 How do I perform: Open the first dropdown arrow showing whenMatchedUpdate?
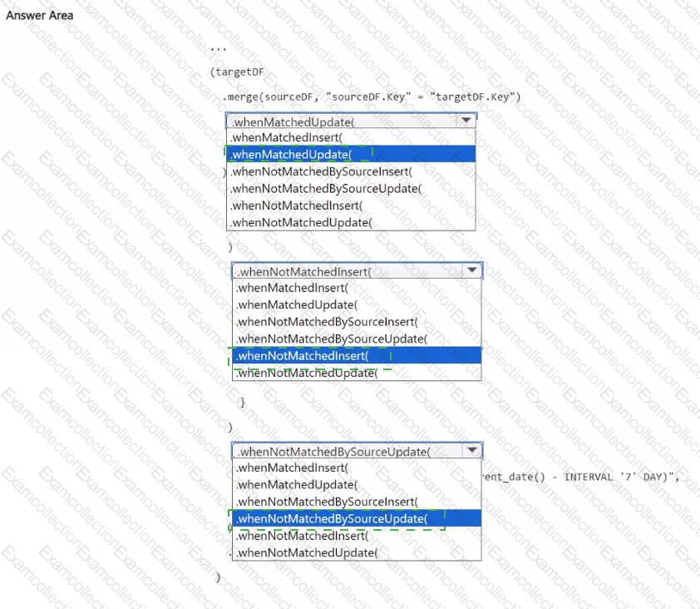(466, 121)
